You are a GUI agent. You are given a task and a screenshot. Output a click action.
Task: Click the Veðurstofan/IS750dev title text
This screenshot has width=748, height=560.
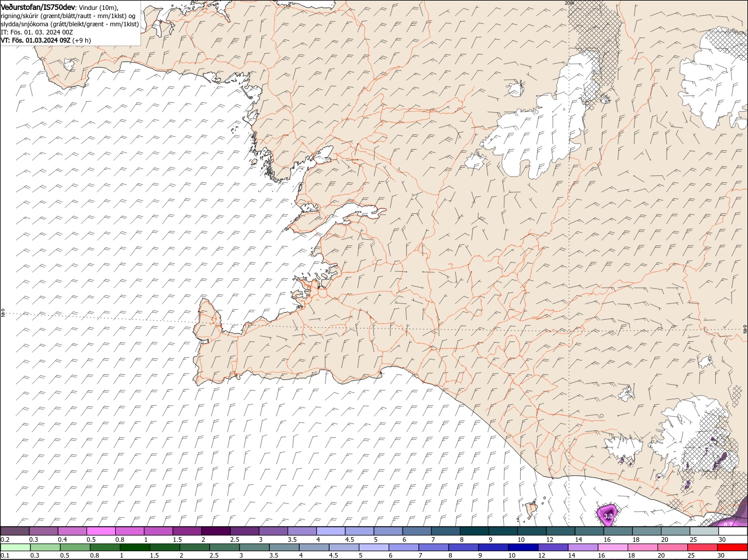[x=38, y=6]
